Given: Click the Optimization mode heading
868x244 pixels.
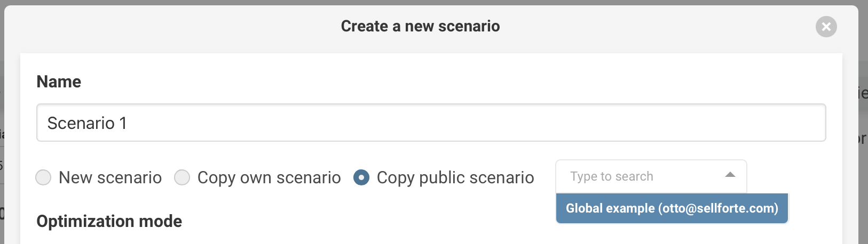Looking at the screenshot, I should [x=109, y=221].
